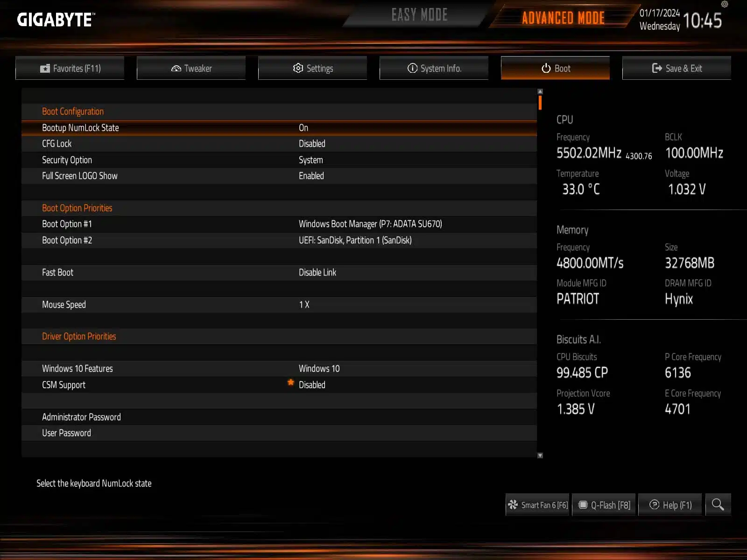Image resolution: width=747 pixels, height=560 pixels.
Task: Click the Fast Boot label
Action: click(x=57, y=273)
